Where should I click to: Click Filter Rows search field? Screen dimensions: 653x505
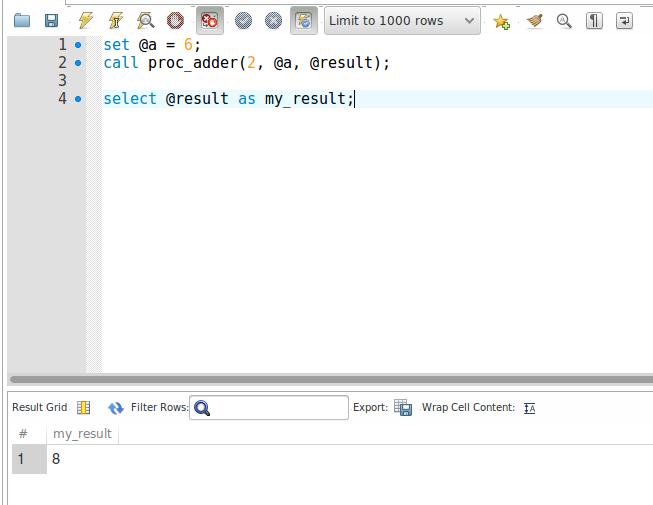point(269,408)
